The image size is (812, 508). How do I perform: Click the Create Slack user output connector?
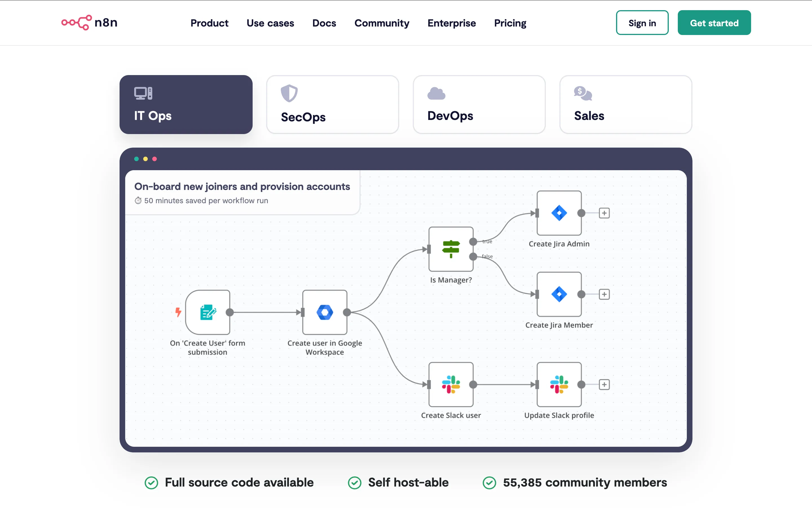(473, 384)
